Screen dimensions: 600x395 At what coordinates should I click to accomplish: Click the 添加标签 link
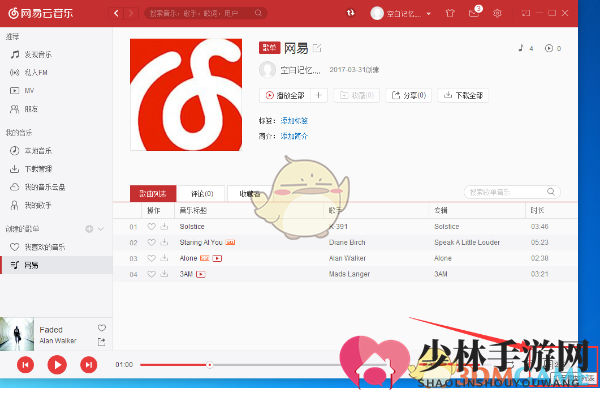pos(294,121)
